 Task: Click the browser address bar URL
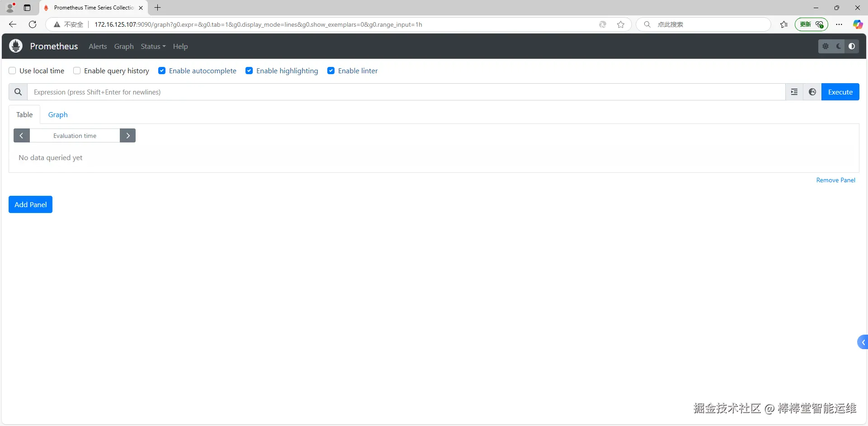[x=258, y=24]
